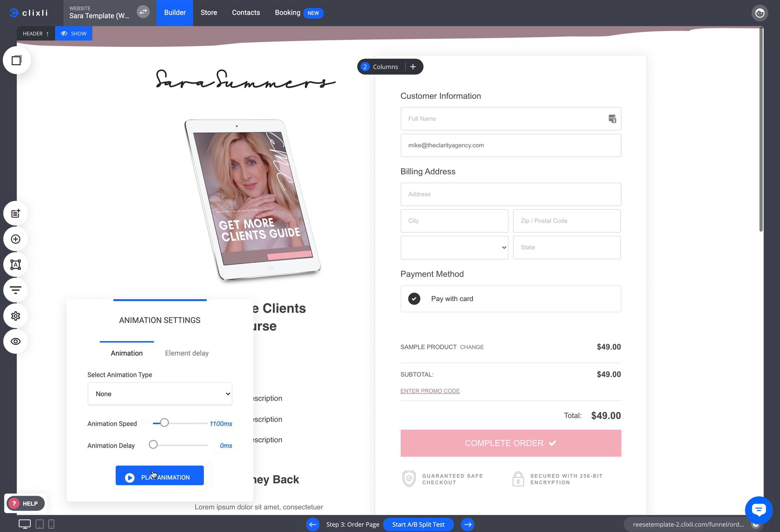Switch to desktop view icon
This screenshot has width=780, height=532.
24,524
